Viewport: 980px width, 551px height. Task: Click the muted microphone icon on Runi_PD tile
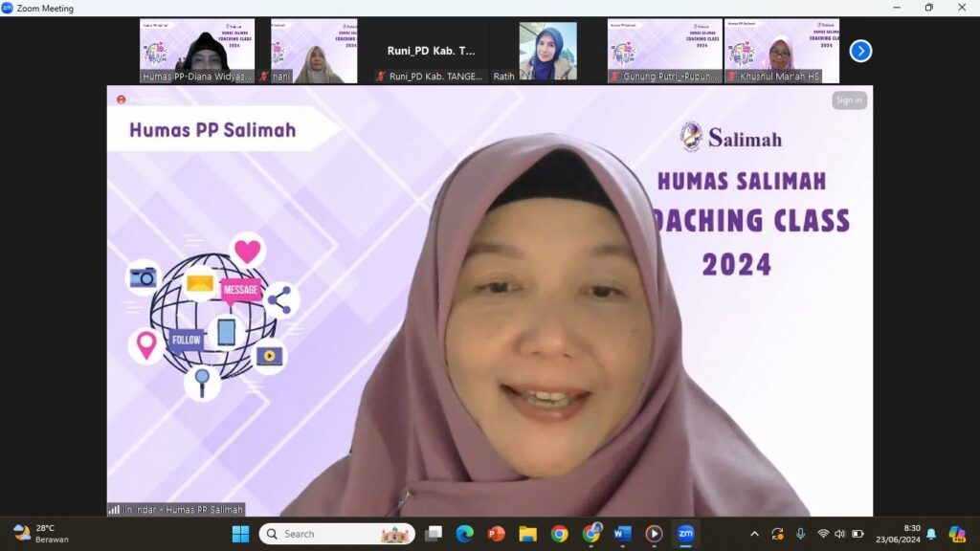[381, 77]
